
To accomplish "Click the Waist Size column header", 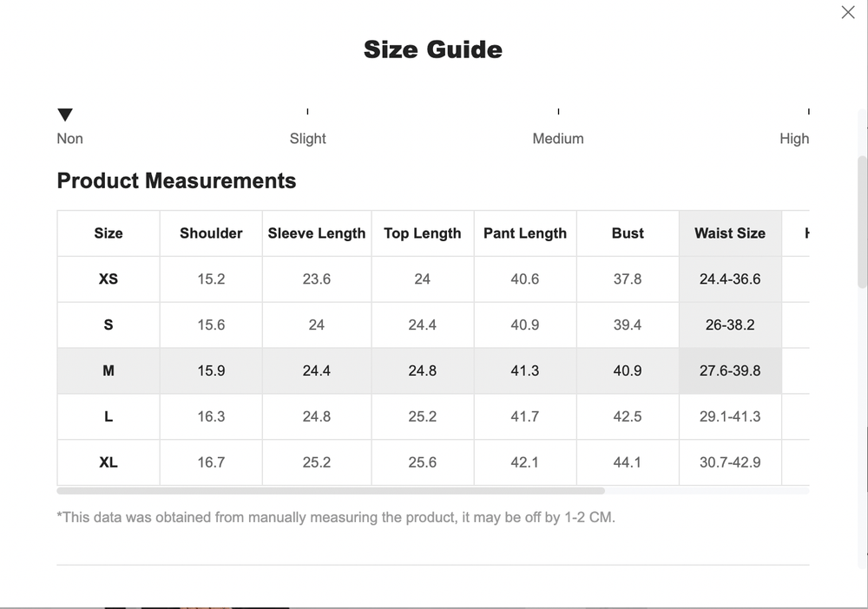I will click(730, 232).
